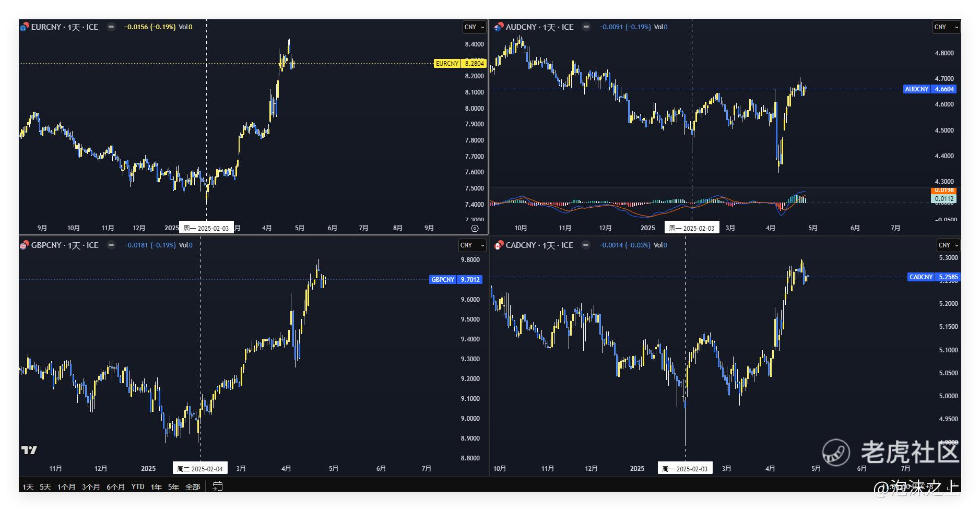Click the 7.5000 price scale value
Screen dimensions: 980x511
tap(475, 188)
